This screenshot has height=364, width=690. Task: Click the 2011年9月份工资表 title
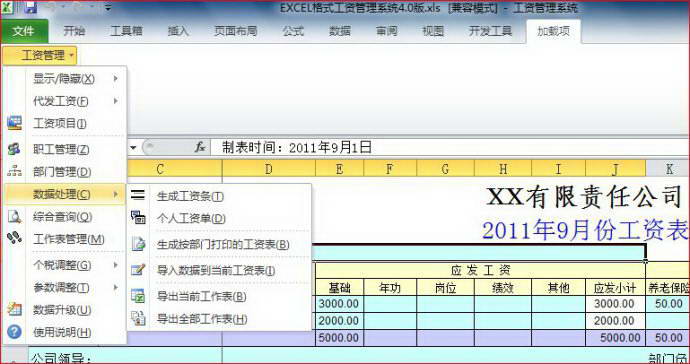pyautogui.click(x=585, y=231)
